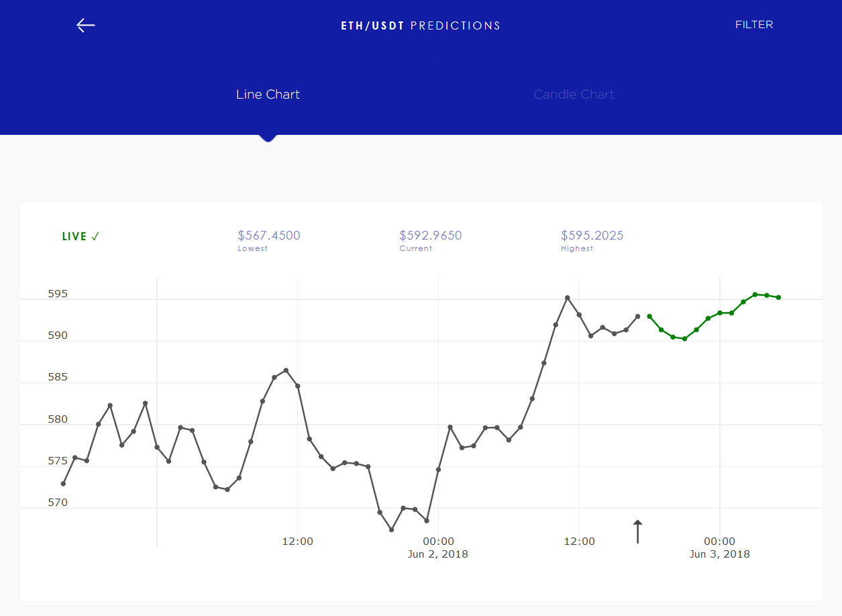Click the Current price $592.9650 link

coord(430,236)
